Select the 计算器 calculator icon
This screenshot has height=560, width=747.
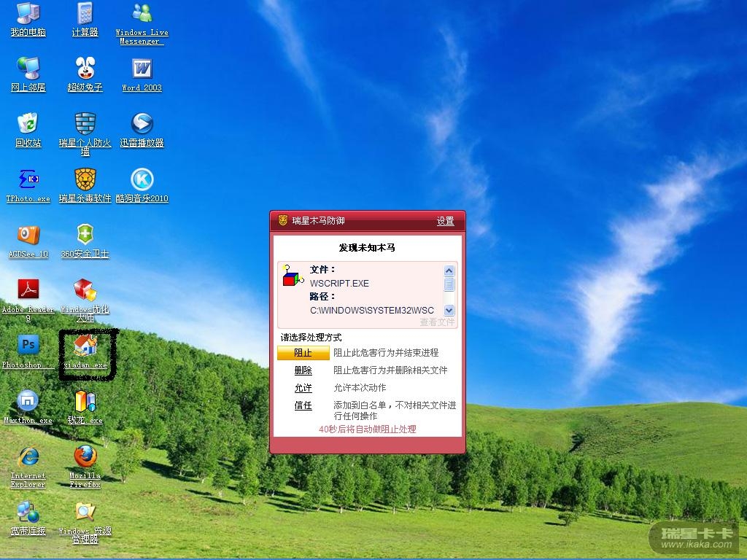point(85,19)
